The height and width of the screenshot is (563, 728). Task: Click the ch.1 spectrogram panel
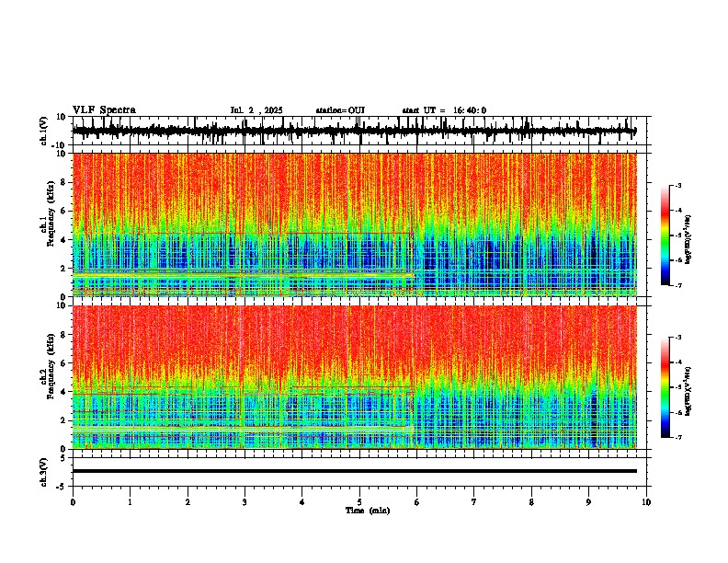[354, 224]
